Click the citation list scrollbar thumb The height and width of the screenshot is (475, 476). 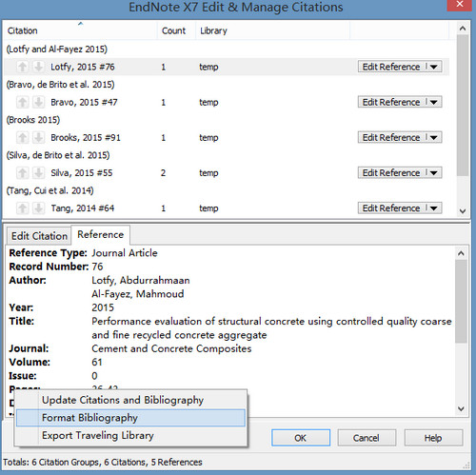click(x=463, y=105)
